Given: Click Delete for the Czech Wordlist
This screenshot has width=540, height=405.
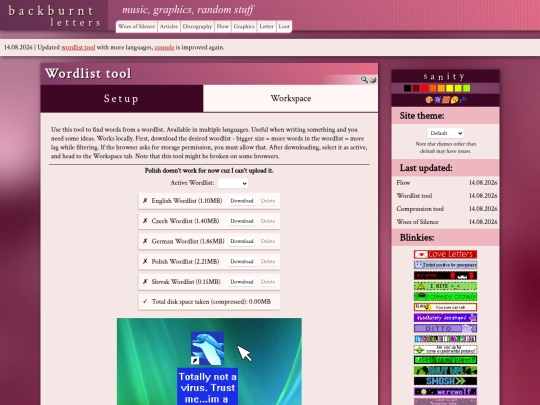Looking at the screenshot, I should click(x=268, y=221).
